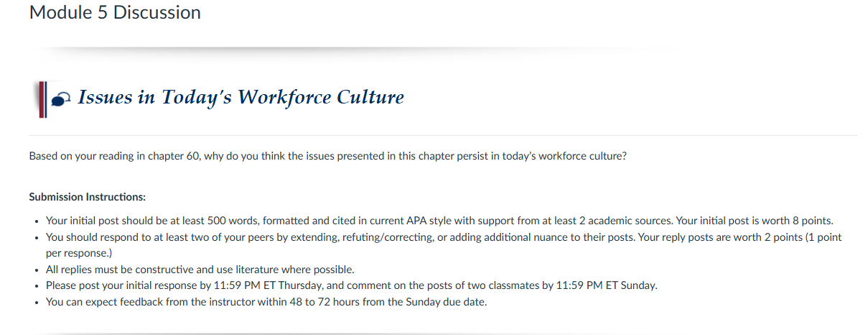This screenshot has width=868, height=335.
Task: Click the shadow divider below the page title
Action: (345, 49)
